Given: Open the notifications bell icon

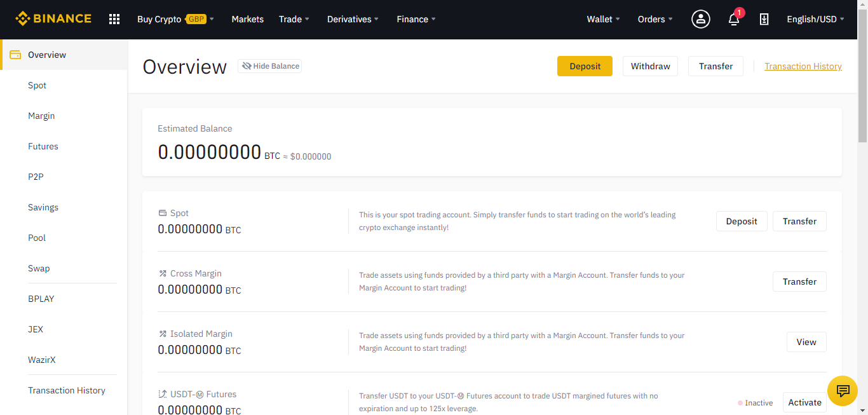Looking at the screenshot, I should click(734, 19).
